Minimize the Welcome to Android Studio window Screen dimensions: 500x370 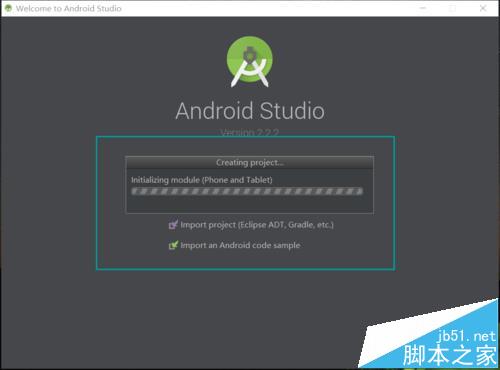tap(423, 8)
